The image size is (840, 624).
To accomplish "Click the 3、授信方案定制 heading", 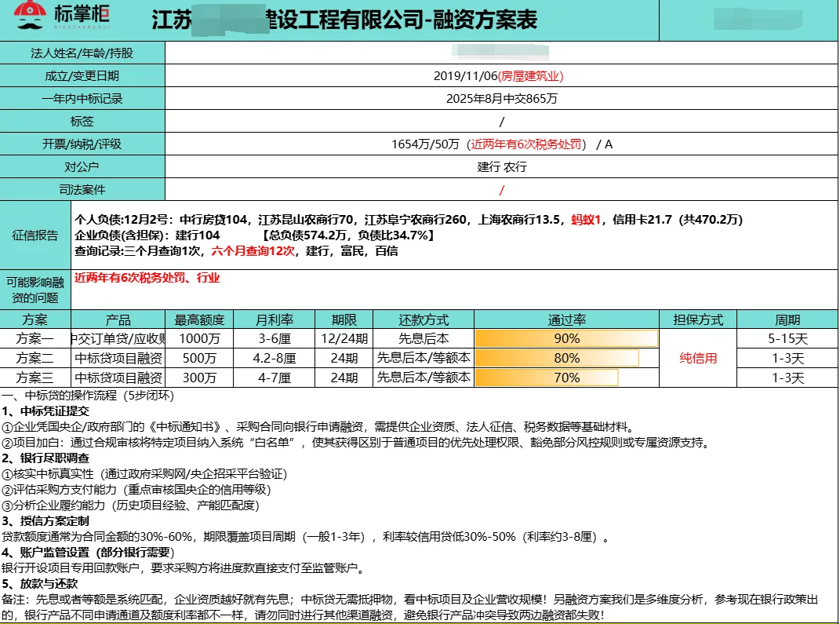I will (x=45, y=521).
